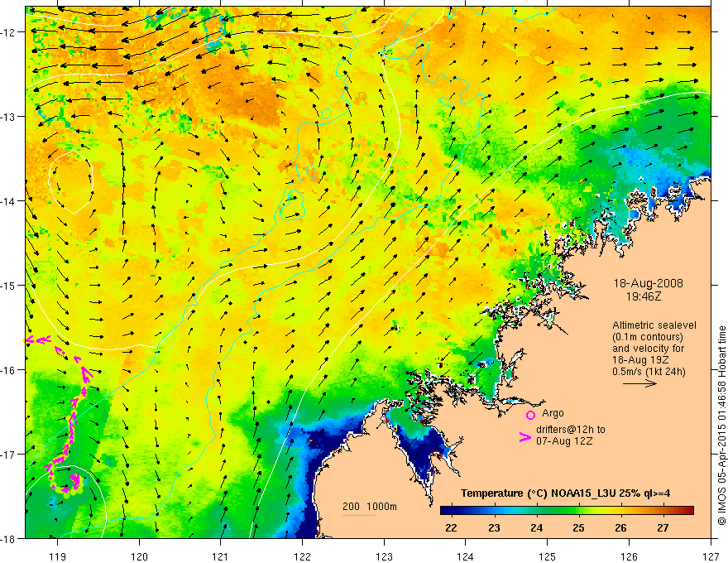Click the '07-Aug 12Z' text
728x563 pixels.
(564, 440)
